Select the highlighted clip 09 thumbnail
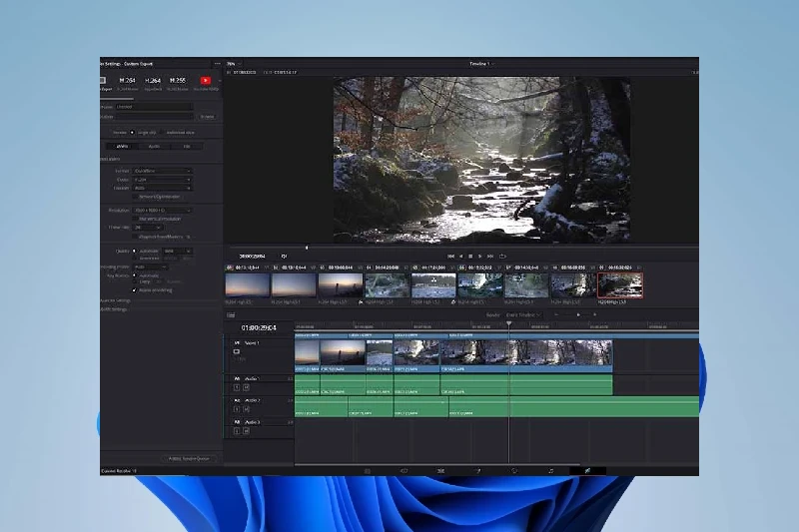The image size is (799, 532). click(620, 285)
